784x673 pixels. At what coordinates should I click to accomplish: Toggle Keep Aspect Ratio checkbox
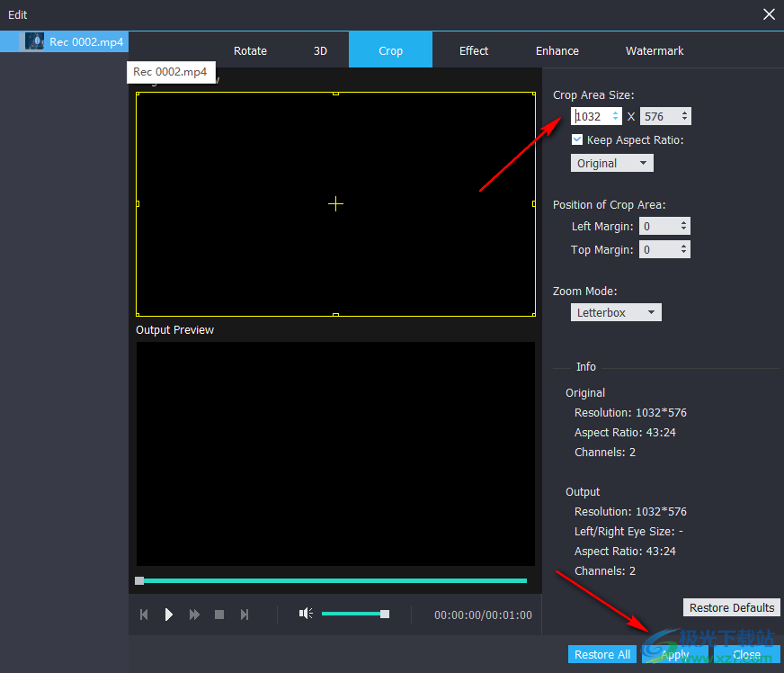tap(577, 139)
